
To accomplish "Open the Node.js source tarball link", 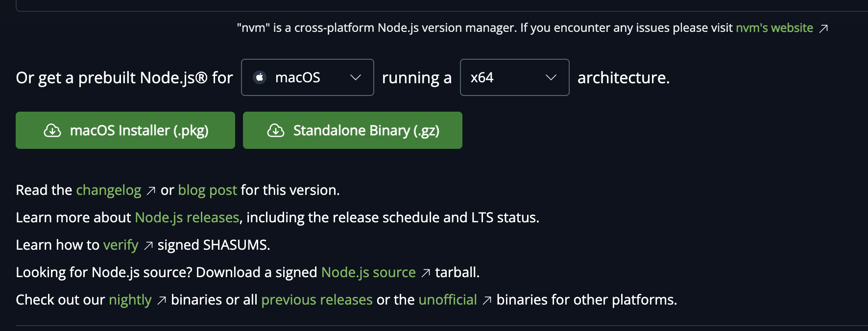I will (x=368, y=272).
